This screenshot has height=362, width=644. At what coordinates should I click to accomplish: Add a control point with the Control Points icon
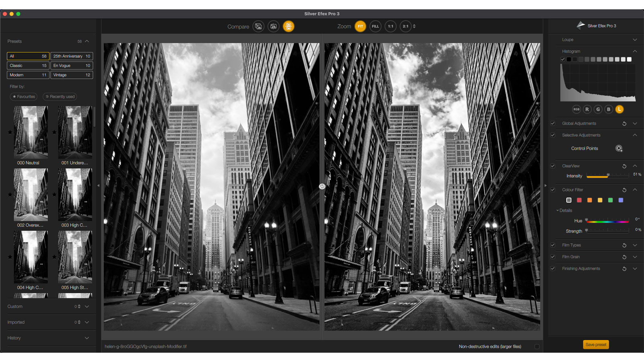[619, 148]
